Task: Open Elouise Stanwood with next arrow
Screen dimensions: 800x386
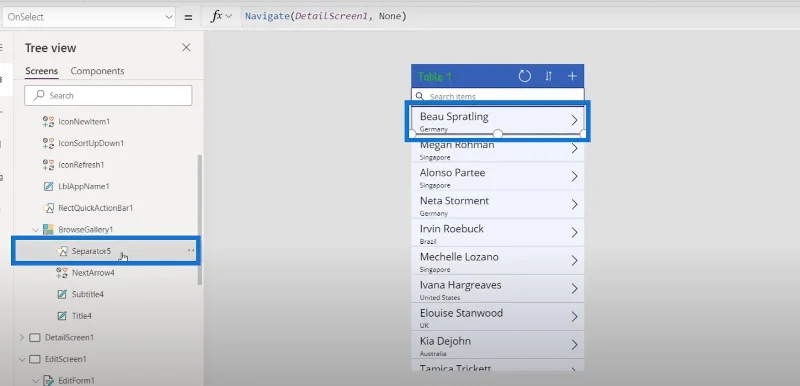Action: 574,317
